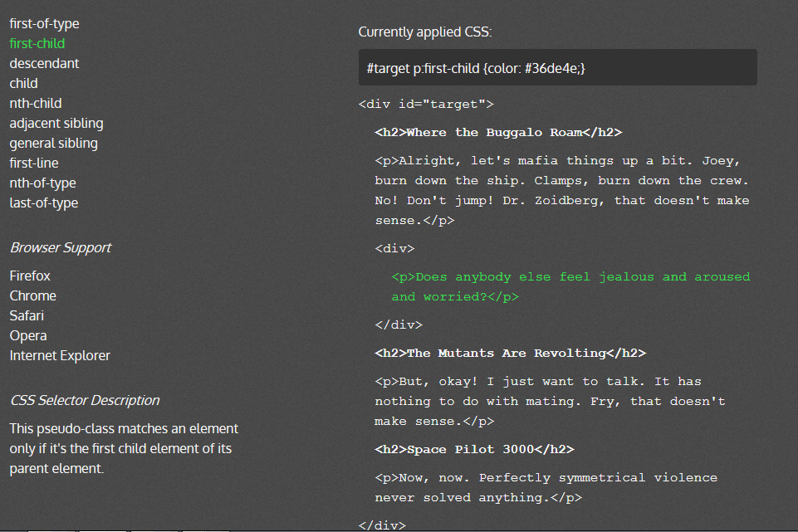Click the <div id="target"> opening tag line

(x=426, y=105)
